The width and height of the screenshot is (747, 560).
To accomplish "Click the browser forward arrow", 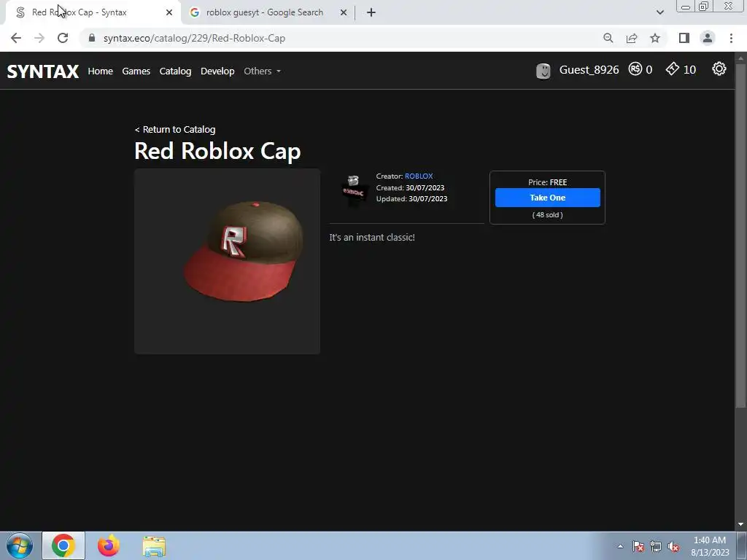I will pos(39,38).
